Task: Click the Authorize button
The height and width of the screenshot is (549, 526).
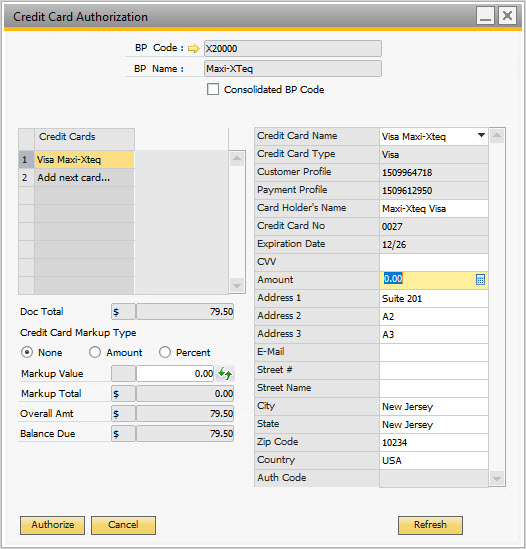Action: pyautogui.click(x=53, y=525)
